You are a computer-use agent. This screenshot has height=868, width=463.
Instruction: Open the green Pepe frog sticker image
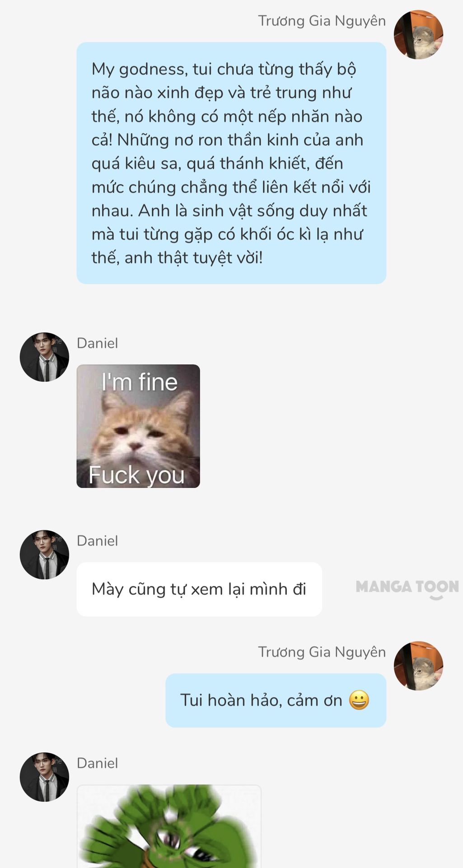[x=169, y=826]
